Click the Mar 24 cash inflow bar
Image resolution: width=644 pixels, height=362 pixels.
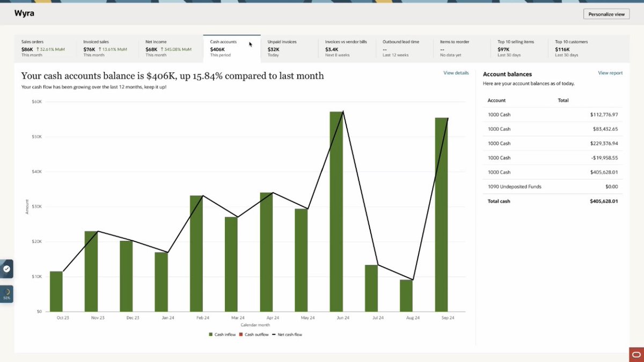pyautogui.click(x=231, y=264)
